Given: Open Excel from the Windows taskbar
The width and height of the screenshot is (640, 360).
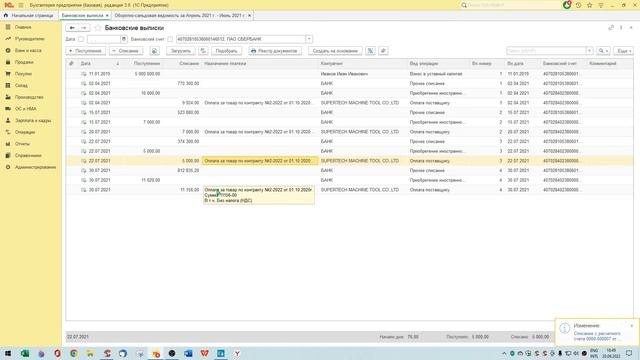Looking at the screenshot, I should tap(25, 353).
